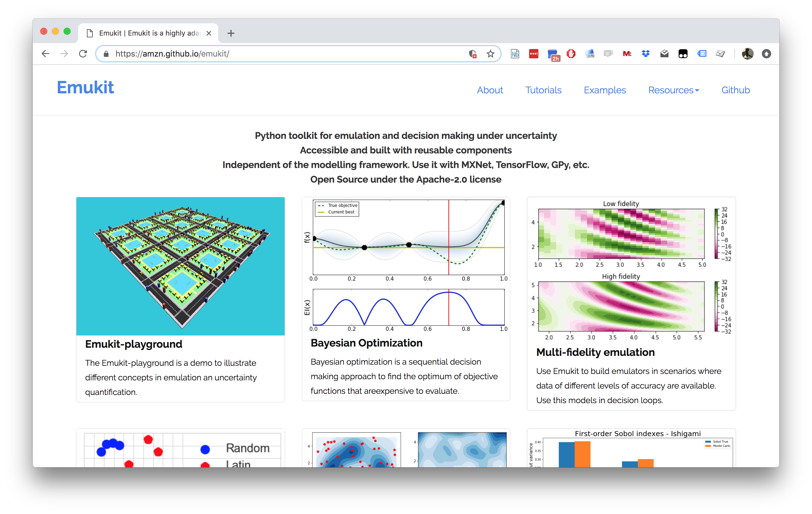Image resolution: width=812 pixels, height=514 pixels.
Task: Open the Google Calendar extension showing 2h
Action: (553, 54)
